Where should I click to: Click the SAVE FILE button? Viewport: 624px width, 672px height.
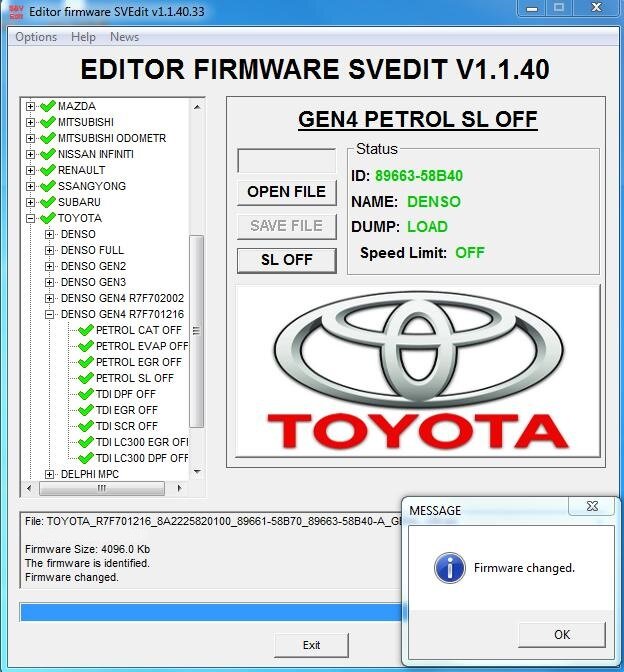(x=287, y=226)
